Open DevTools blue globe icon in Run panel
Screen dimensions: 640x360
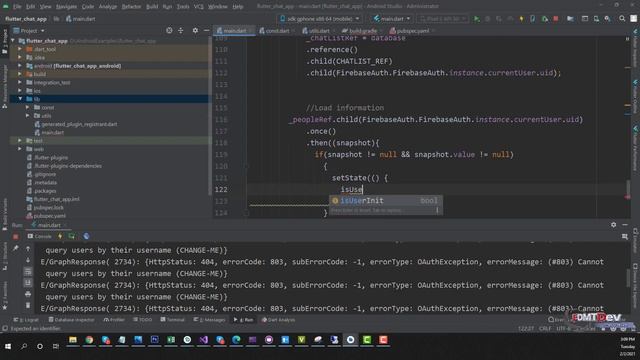86,236
